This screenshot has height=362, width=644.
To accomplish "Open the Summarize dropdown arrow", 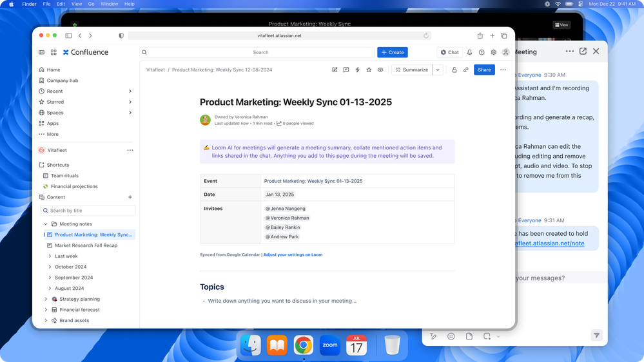I will pos(438,70).
